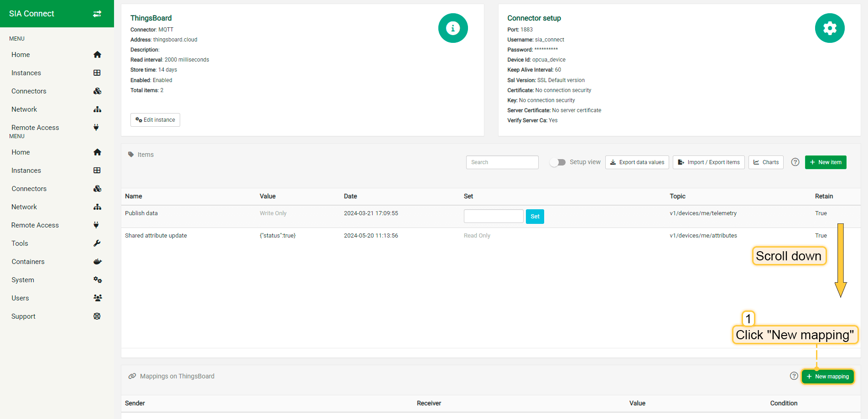Click the items Search field
This screenshot has width=868, height=419.
502,162
